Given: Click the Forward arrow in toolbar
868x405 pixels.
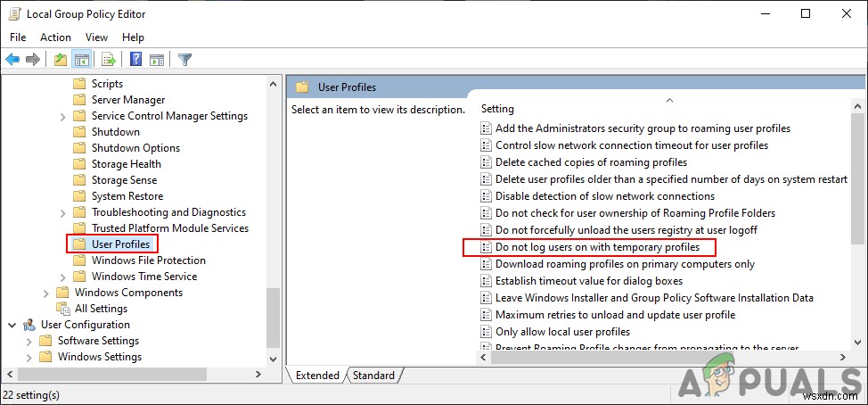Looking at the screenshot, I should (x=33, y=60).
